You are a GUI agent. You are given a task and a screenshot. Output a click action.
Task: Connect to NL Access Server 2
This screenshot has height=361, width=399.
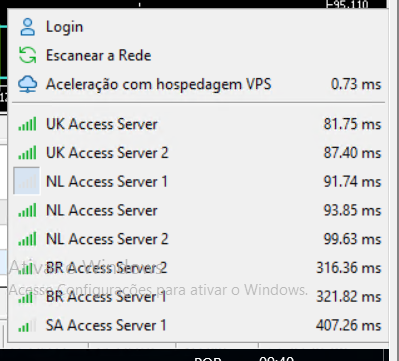199,239
